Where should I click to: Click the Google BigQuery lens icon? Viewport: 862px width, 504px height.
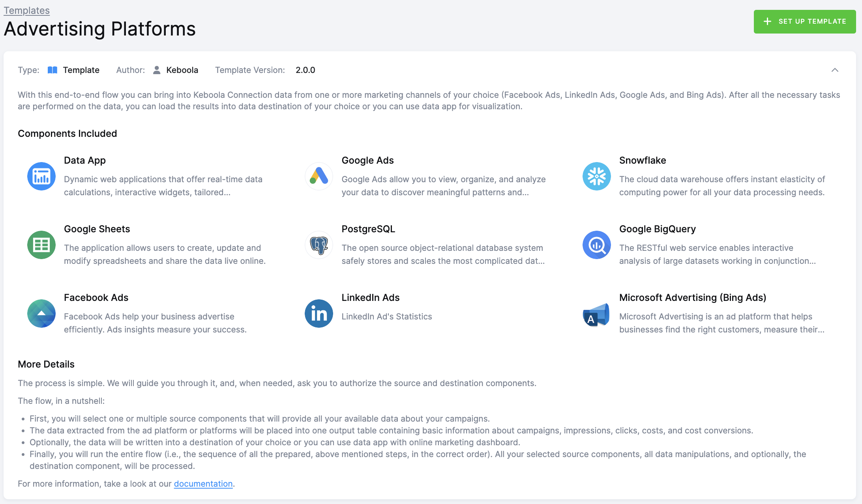[596, 245]
